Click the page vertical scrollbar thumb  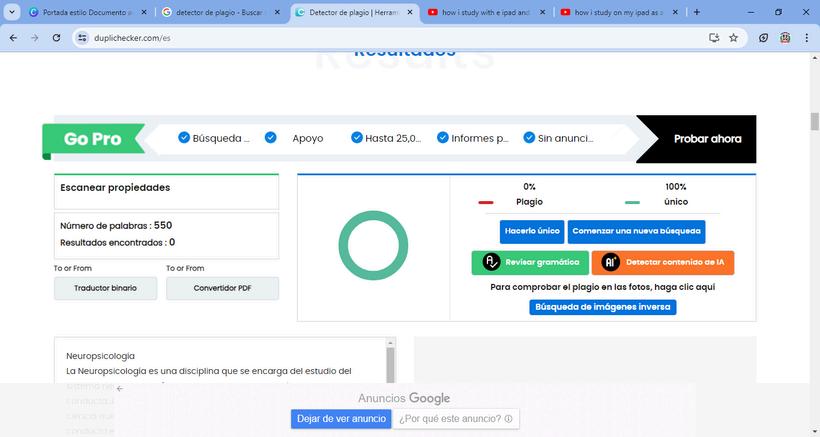814,121
